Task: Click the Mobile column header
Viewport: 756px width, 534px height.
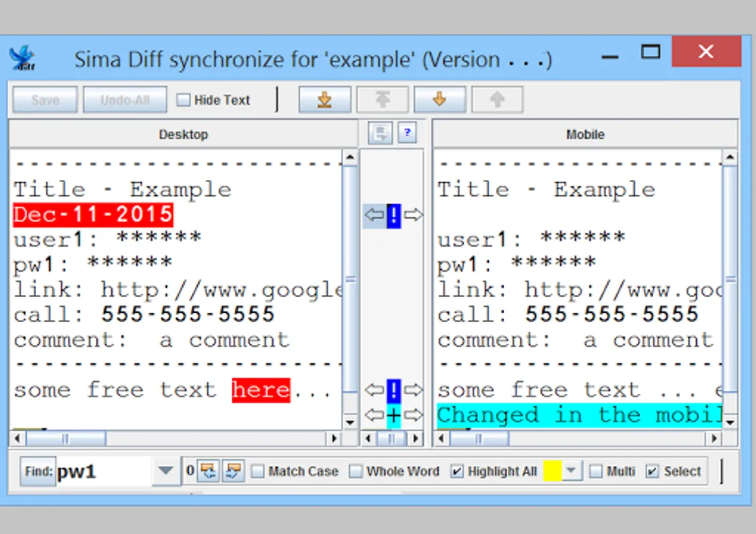Action: 585,134
